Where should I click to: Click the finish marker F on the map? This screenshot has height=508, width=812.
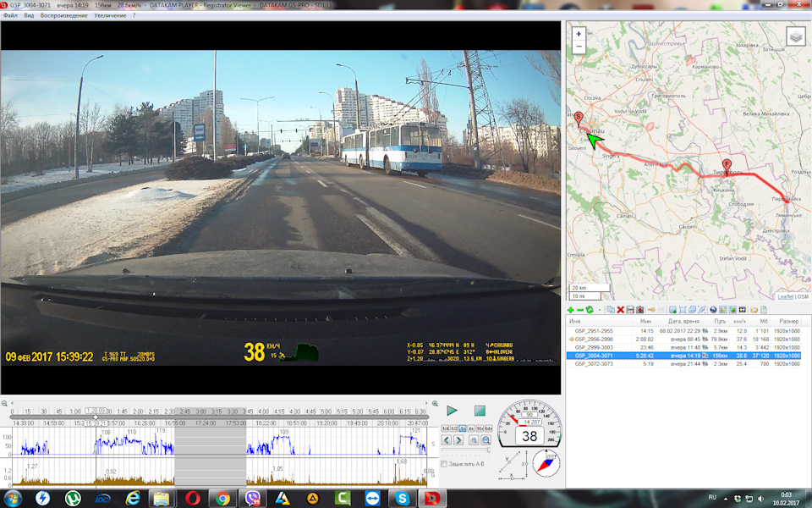[x=727, y=167]
